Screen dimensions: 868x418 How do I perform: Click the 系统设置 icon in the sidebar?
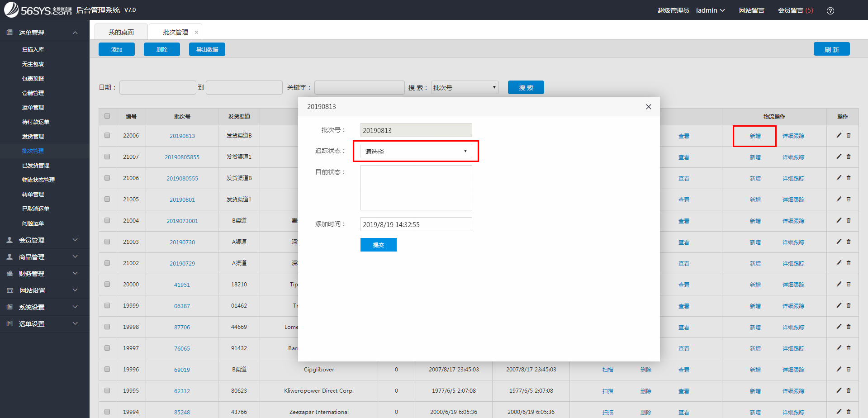9,307
